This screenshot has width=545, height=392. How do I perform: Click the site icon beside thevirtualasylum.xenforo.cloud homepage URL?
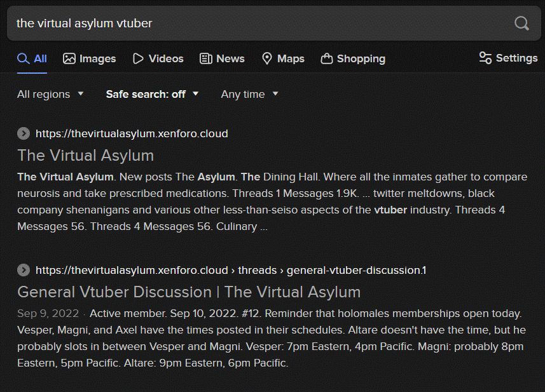pos(24,133)
